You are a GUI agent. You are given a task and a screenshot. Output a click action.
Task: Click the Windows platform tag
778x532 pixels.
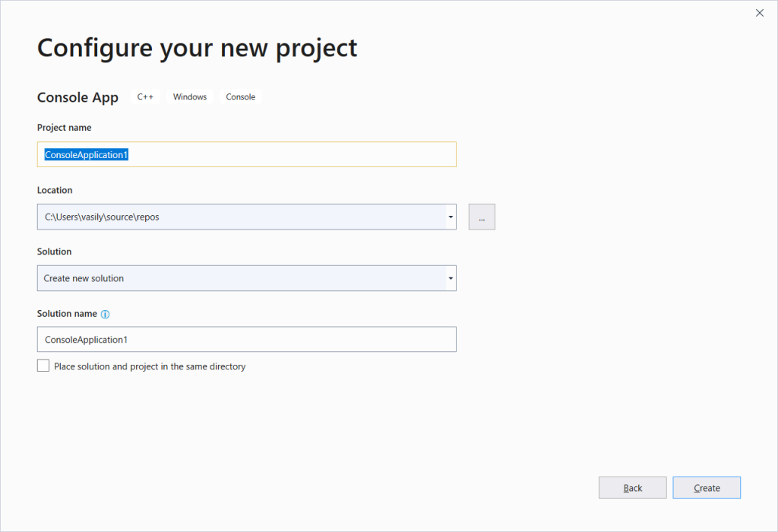pyautogui.click(x=190, y=97)
